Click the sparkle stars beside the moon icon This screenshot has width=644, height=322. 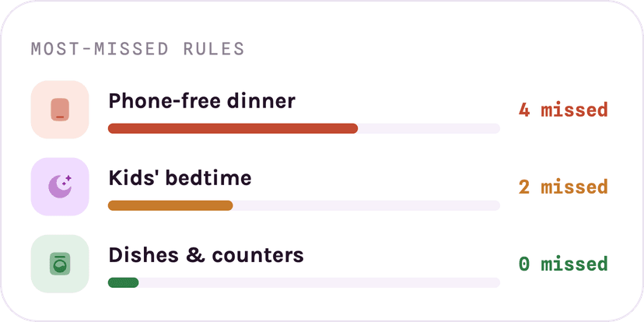tap(67, 180)
